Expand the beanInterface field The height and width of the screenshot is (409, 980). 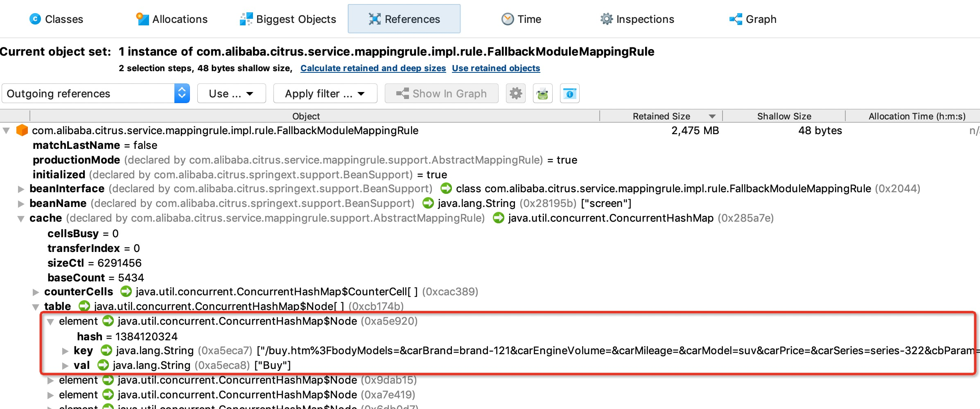[x=20, y=189]
